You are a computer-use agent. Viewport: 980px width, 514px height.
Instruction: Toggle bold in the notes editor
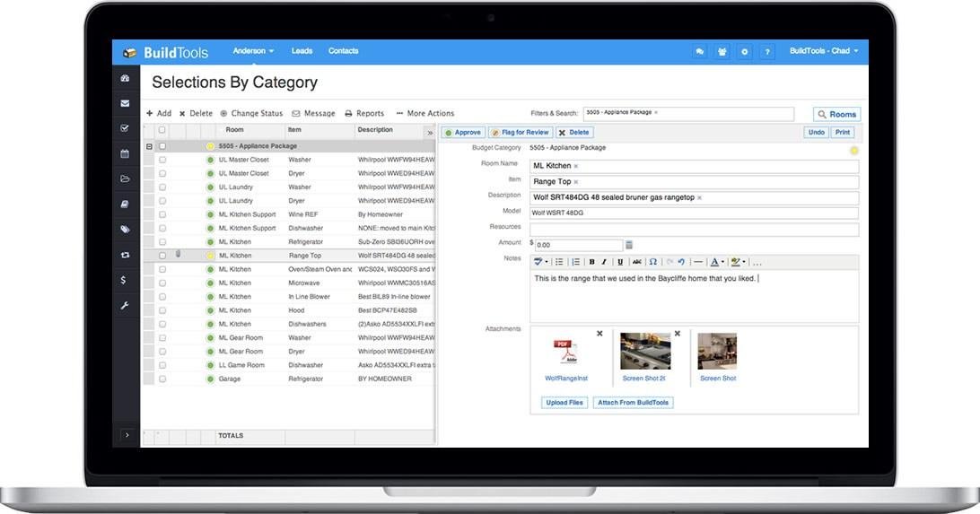tap(592, 262)
